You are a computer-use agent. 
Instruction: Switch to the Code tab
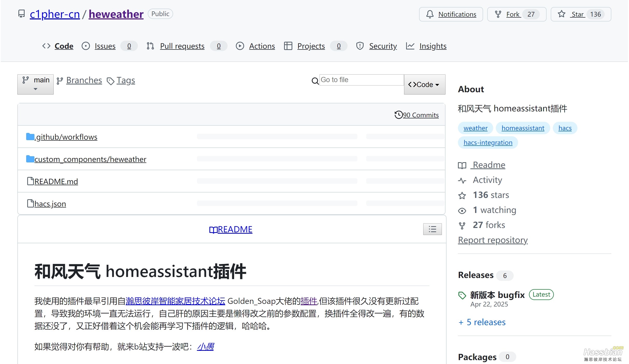[x=64, y=46]
